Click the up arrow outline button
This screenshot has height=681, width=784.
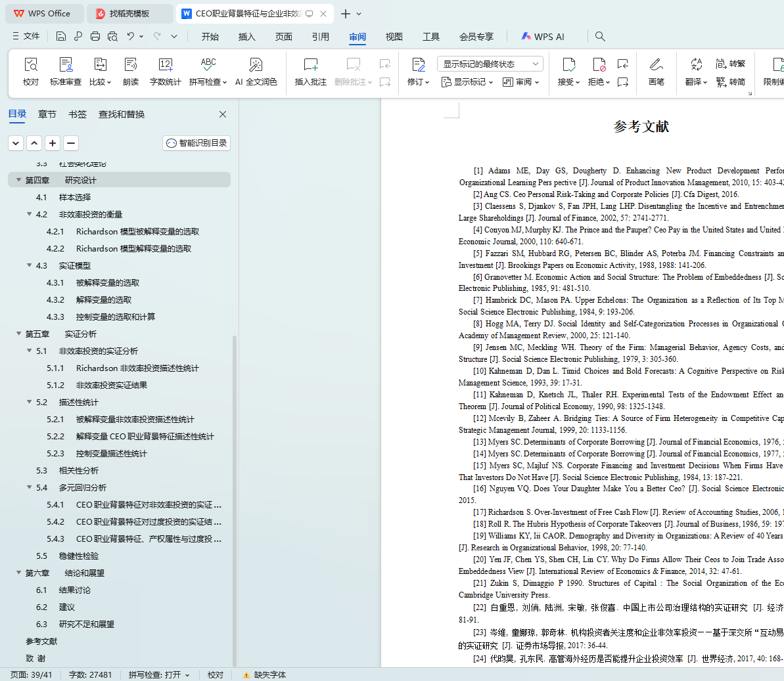click(34, 143)
